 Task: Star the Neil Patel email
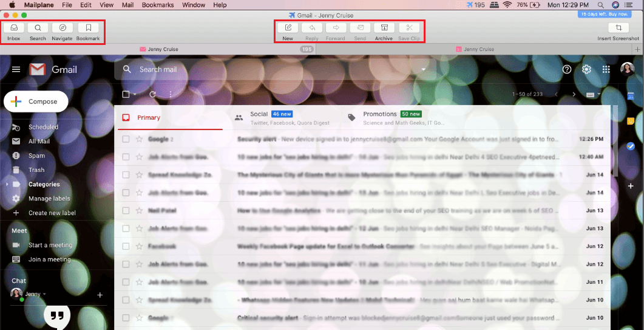139,211
